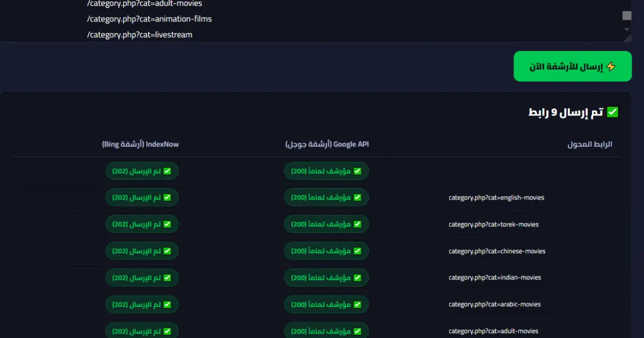Click the green إرسال للأرشفة الآن submit button
Viewport: 644px width, 338px height.
(x=573, y=67)
